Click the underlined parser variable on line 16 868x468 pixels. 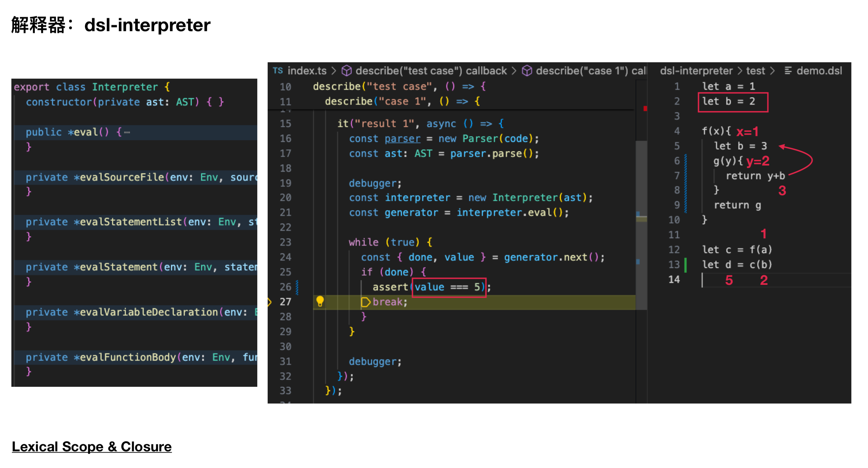[x=402, y=138]
